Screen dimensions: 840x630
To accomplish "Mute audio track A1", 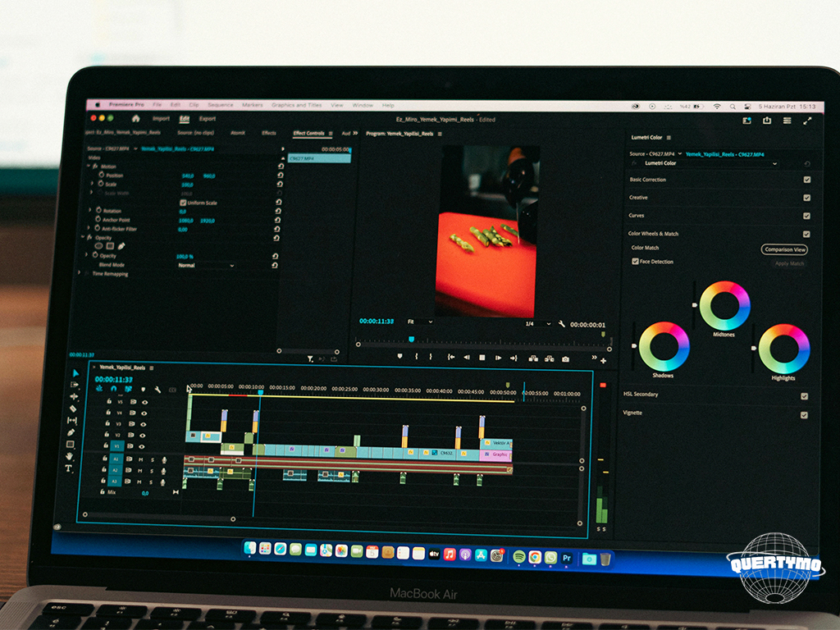I will point(141,459).
